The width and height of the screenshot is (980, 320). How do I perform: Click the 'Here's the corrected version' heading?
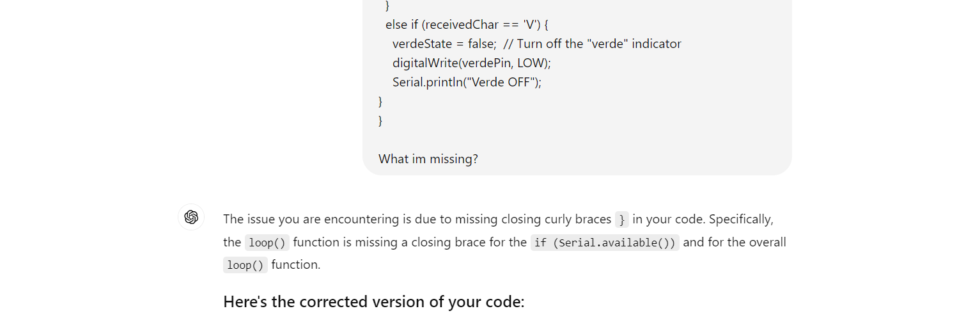coord(374,301)
